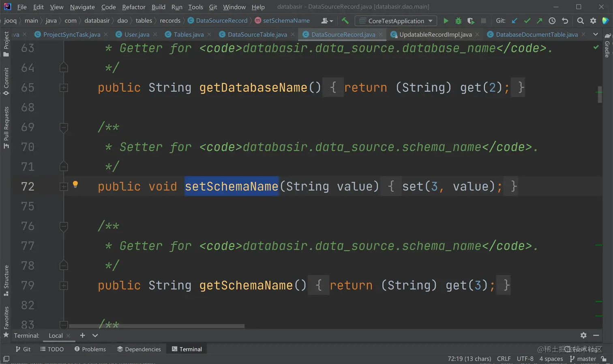Screen dimensions: 613x364
Task: Hide the Terminal panel with minus icon
Action: [596, 335]
